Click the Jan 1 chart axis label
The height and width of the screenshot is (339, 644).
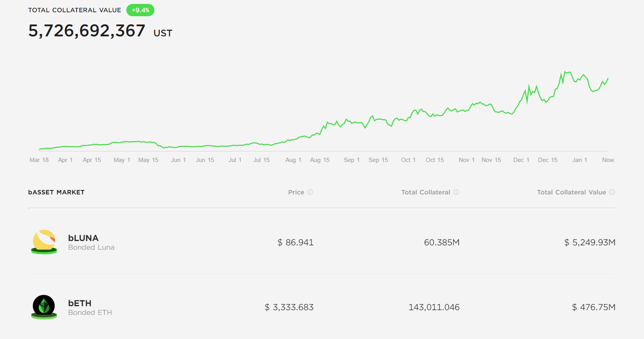(x=580, y=160)
